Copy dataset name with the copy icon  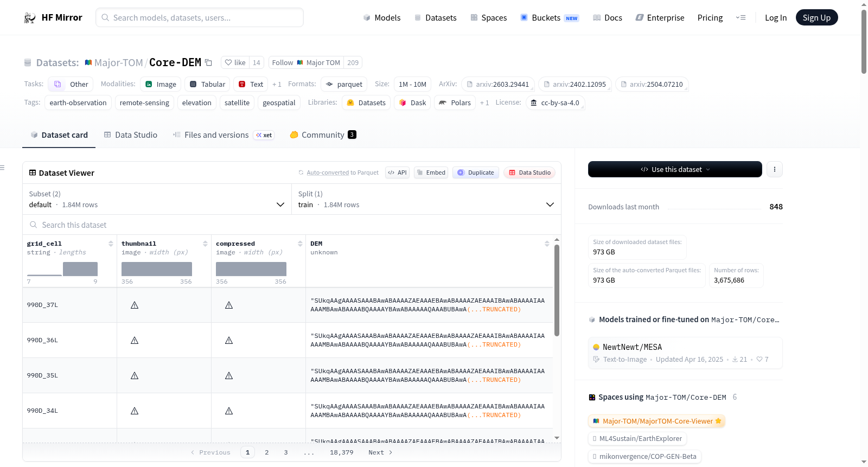[208, 62]
